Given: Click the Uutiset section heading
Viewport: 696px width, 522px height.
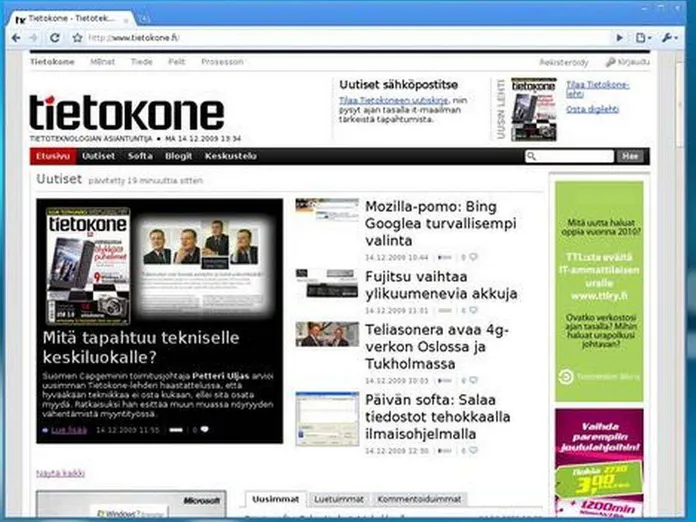Looking at the screenshot, I should (59, 179).
